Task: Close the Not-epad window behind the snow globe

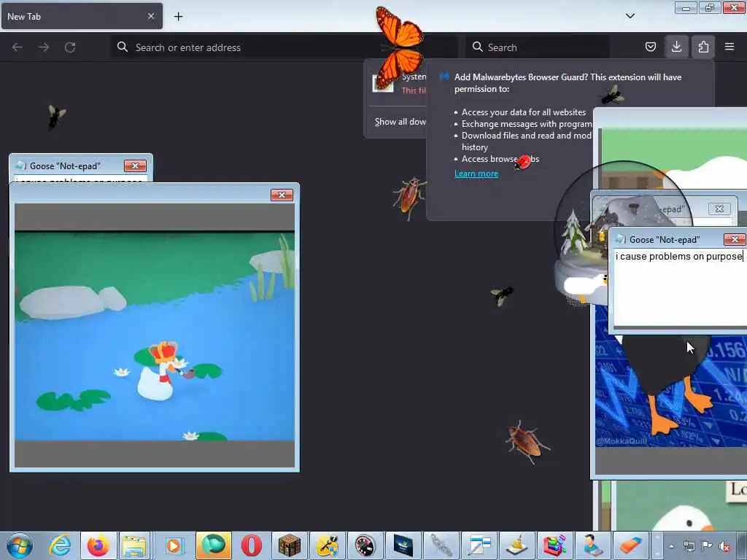Action: point(719,209)
